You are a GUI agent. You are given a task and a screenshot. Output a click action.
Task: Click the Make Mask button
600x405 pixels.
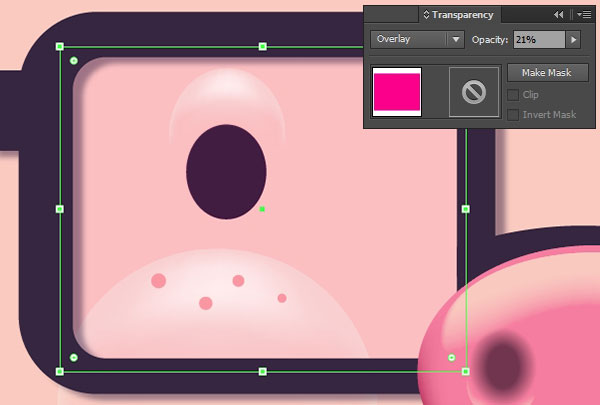click(x=548, y=73)
